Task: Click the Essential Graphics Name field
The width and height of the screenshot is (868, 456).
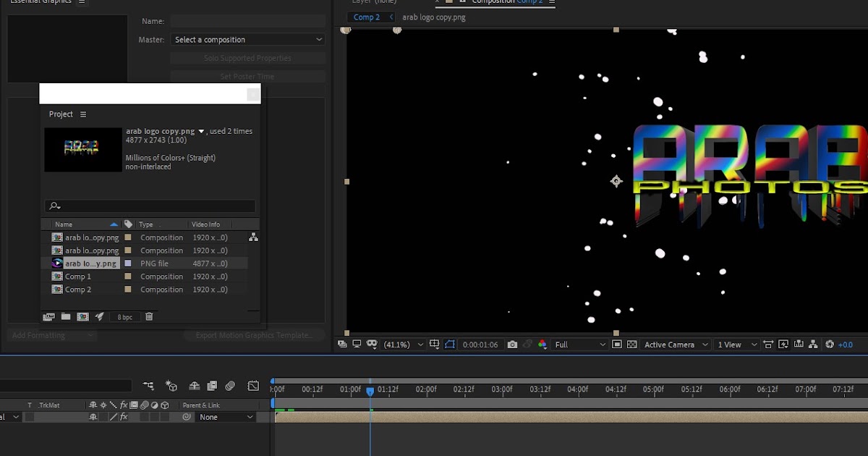Action: click(x=247, y=22)
